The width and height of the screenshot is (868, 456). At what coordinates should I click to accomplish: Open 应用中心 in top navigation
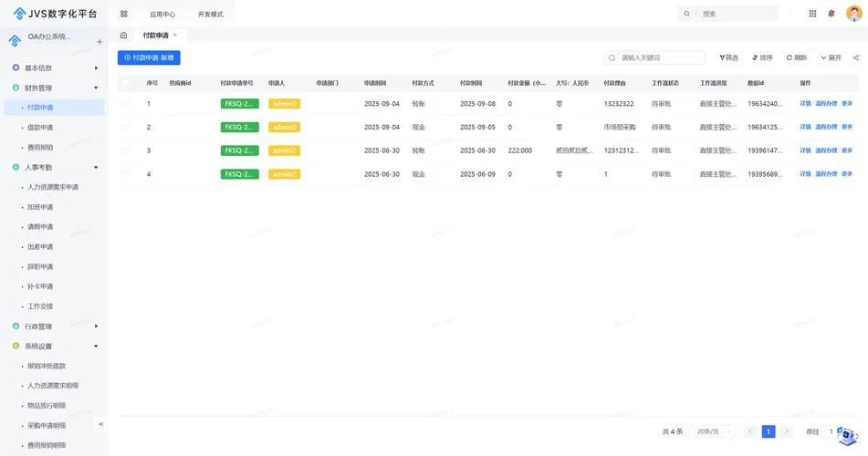click(x=162, y=15)
